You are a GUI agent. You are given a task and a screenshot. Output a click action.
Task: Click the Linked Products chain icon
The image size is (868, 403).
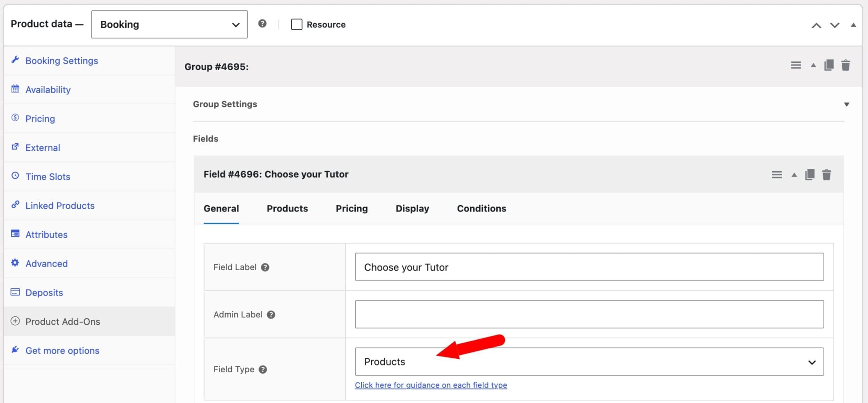click(15, 204)
